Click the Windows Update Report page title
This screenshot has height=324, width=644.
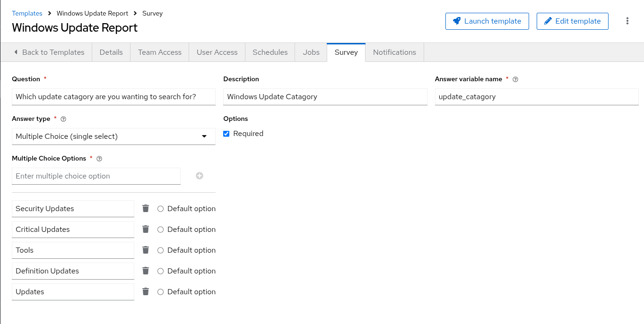point(75,27)
